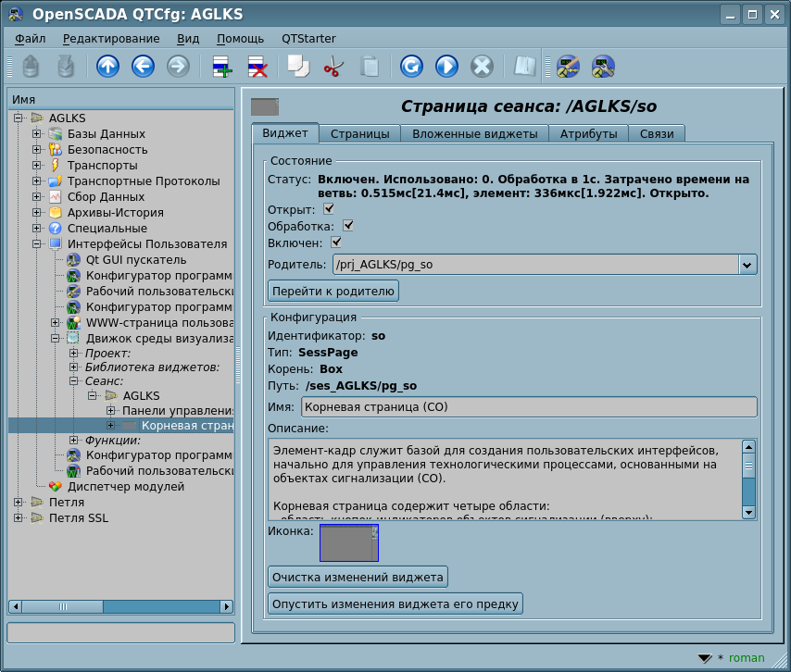Click the Load from database toolbar icon
Viewport: 791px width, 672px height.
coord(31,67)
